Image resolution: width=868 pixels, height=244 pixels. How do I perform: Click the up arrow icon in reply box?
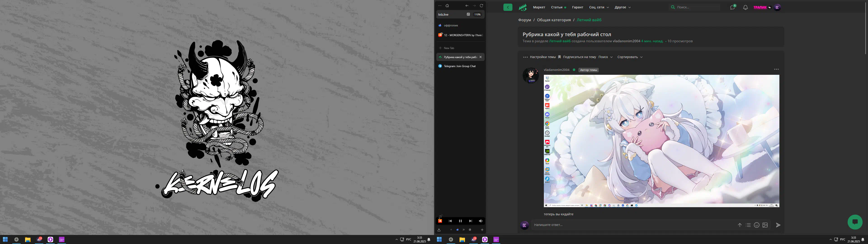pos(740,225)
